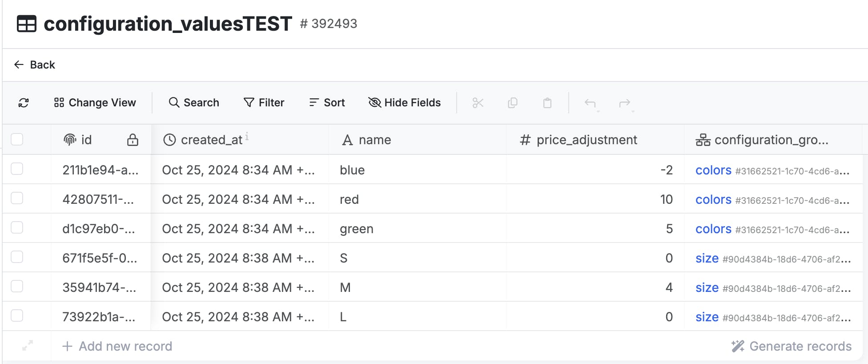Select the checkbox for the green row

[x=17, y=228]
